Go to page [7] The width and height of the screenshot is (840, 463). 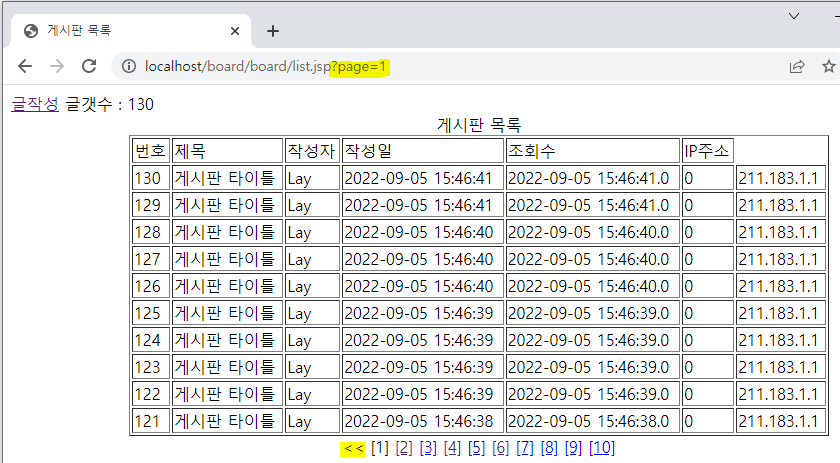[x=524, y=448]
